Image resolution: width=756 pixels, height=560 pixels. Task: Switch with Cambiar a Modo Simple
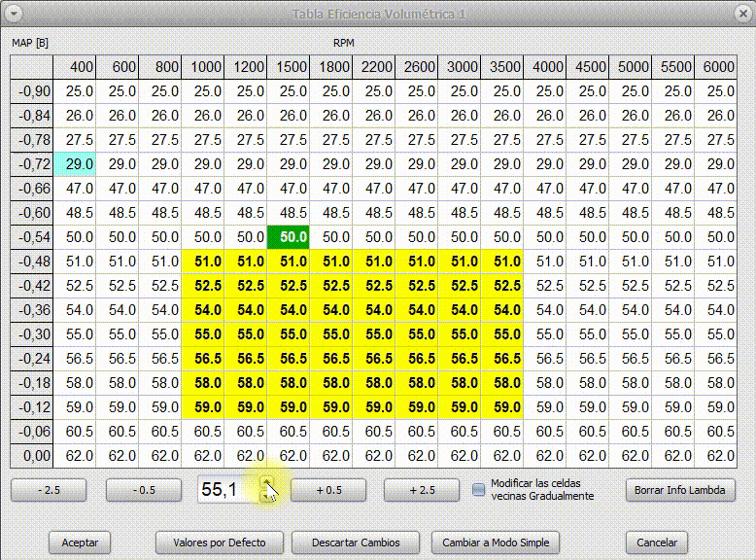(x=496, y=542)
